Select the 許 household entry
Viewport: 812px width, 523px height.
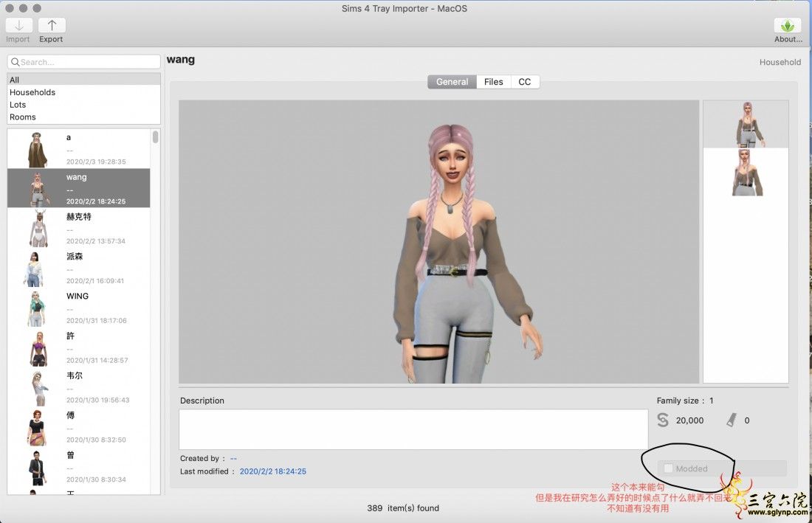click(79, 347)
